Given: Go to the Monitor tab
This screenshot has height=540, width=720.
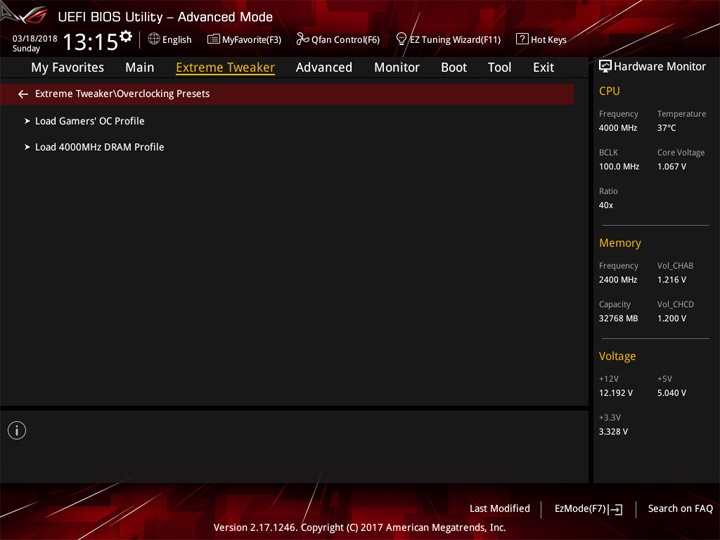Looking at the screenshot, I should 397,68.
